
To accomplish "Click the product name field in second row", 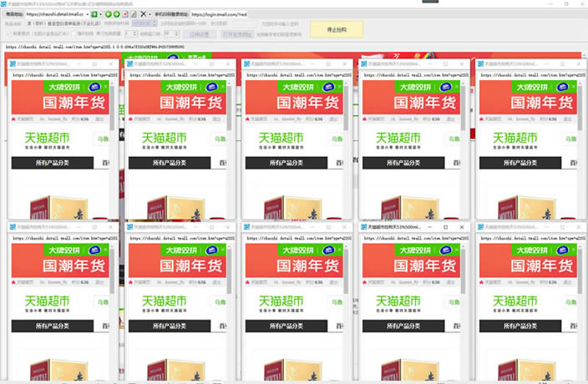I will tap(64, 23).
